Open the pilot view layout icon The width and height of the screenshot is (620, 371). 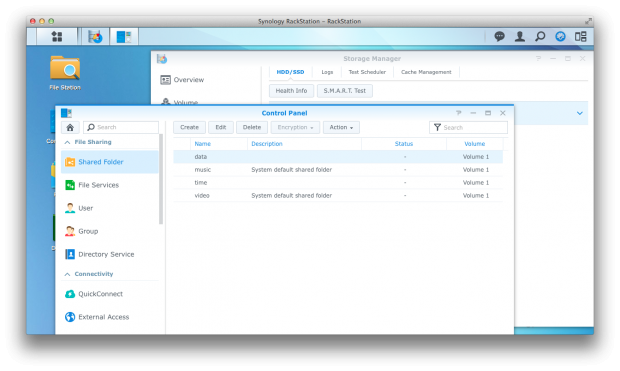coord(580,37)
